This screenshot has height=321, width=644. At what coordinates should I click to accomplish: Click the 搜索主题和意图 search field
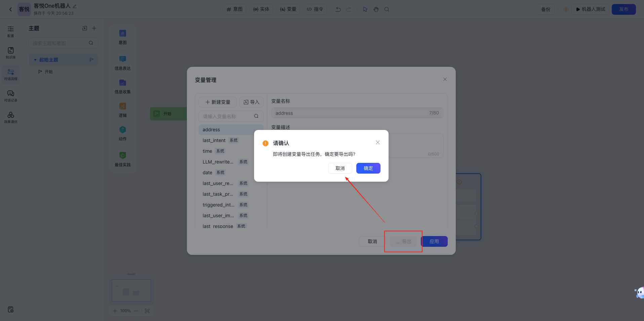59,43
